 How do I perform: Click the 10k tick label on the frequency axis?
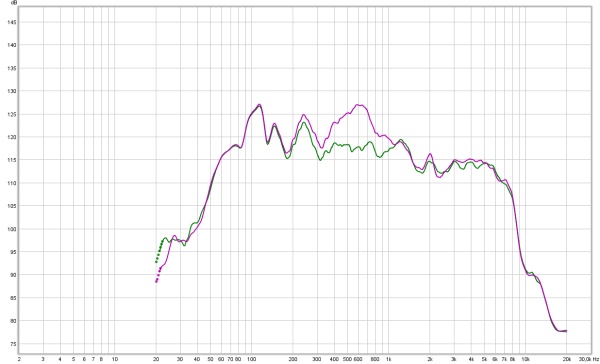point(525,359)
